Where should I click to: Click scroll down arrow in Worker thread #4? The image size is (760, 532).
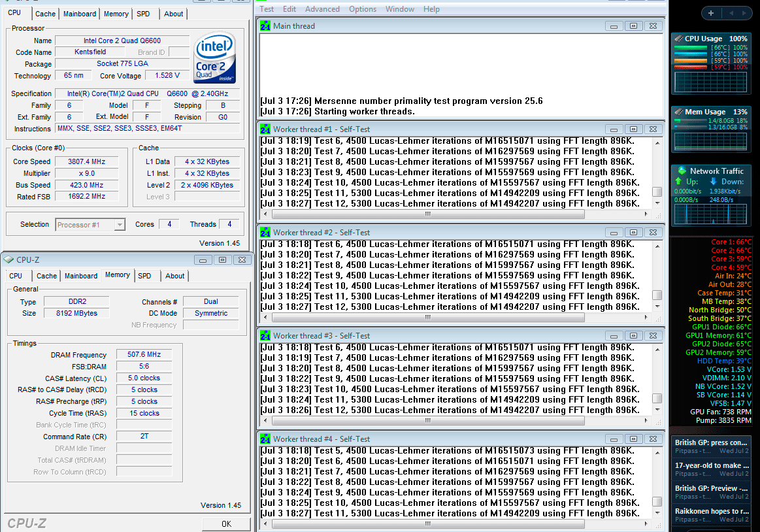(657, 513)
